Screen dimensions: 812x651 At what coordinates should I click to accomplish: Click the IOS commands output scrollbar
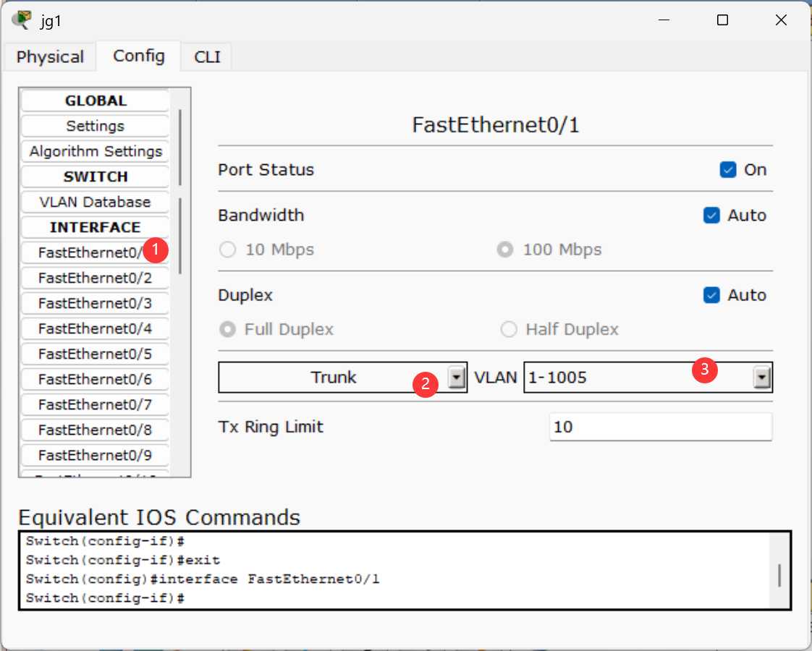click(779, 576)
